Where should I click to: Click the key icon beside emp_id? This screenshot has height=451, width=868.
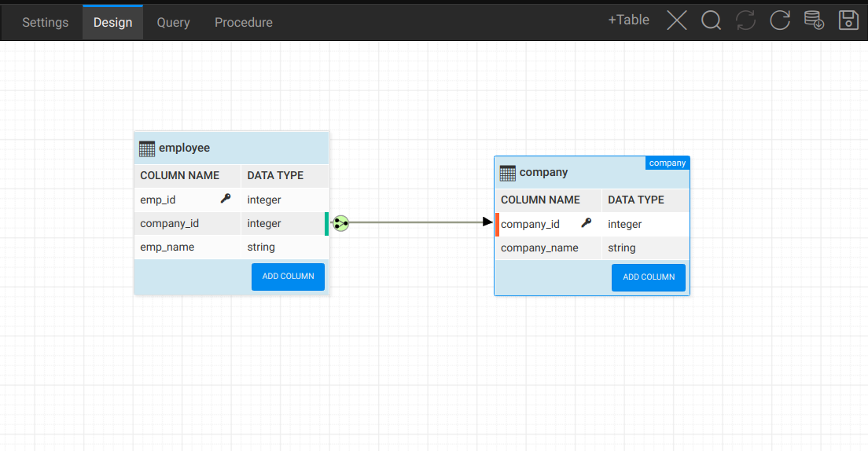226,200
